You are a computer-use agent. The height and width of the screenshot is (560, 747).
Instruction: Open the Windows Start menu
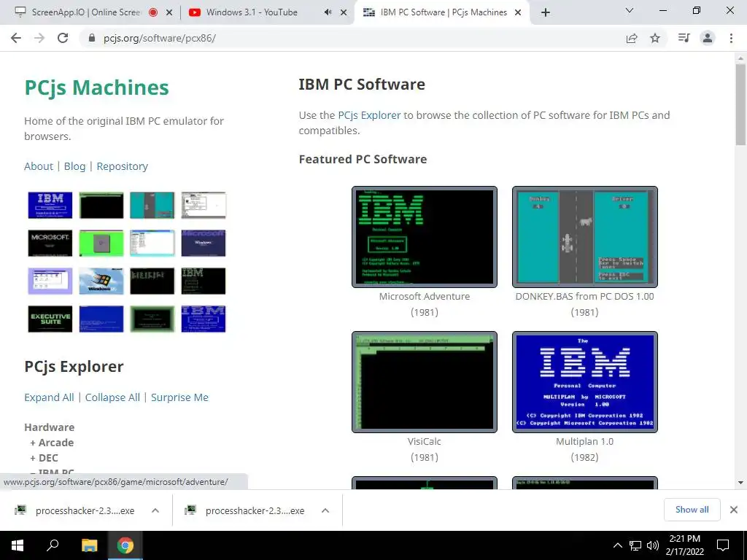(x=18, y=545)
